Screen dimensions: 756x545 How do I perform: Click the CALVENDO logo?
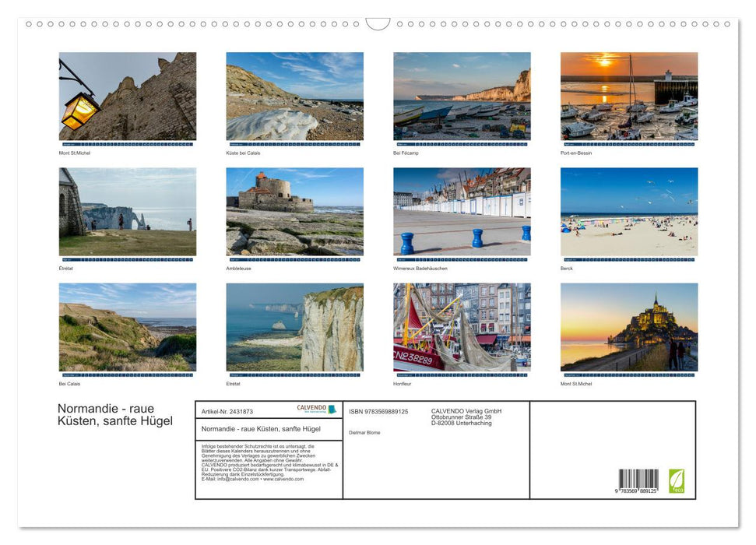pyautogui.click(x=316, y=409)
